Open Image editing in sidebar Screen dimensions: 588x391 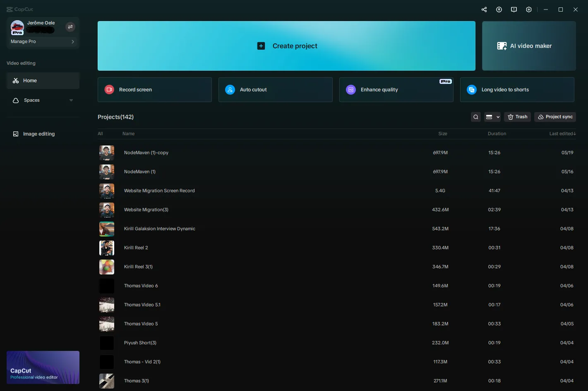(38, 134)
